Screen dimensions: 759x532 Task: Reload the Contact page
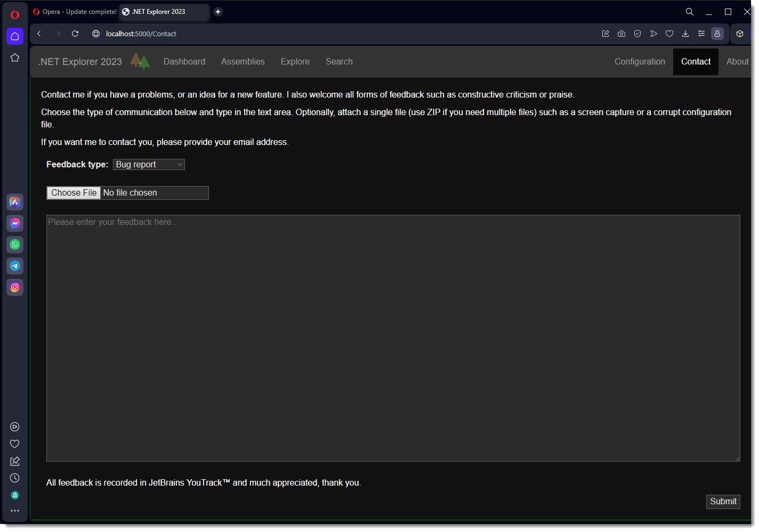click(75, 34)
